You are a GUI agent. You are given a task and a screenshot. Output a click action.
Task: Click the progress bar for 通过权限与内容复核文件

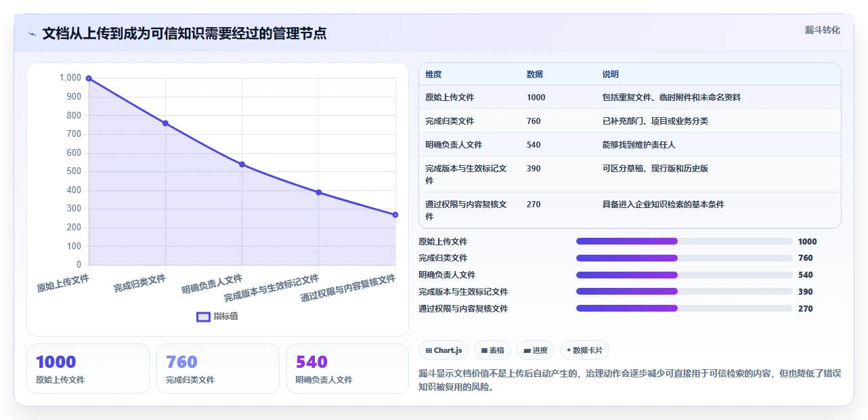685,309
